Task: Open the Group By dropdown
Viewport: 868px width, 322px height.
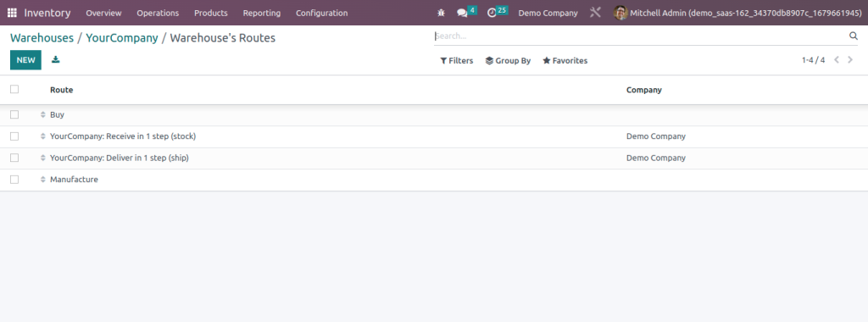Action: click(508, 61)
